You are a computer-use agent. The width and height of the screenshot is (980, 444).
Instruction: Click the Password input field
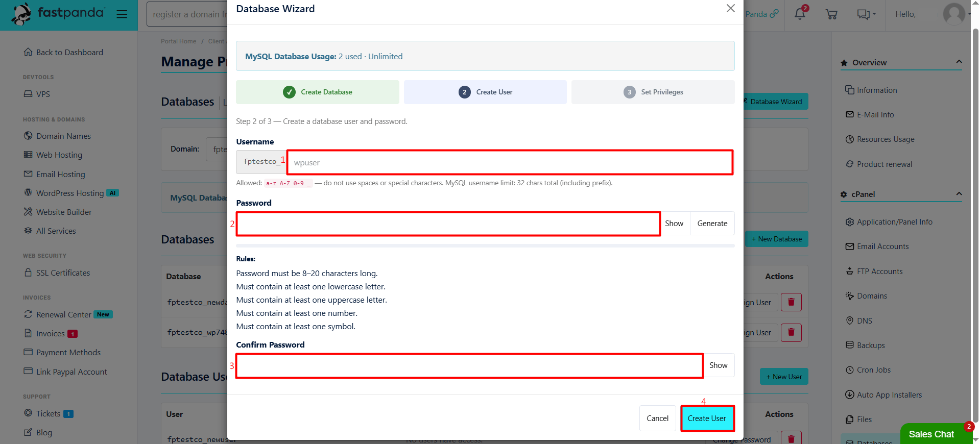point(448,224)
